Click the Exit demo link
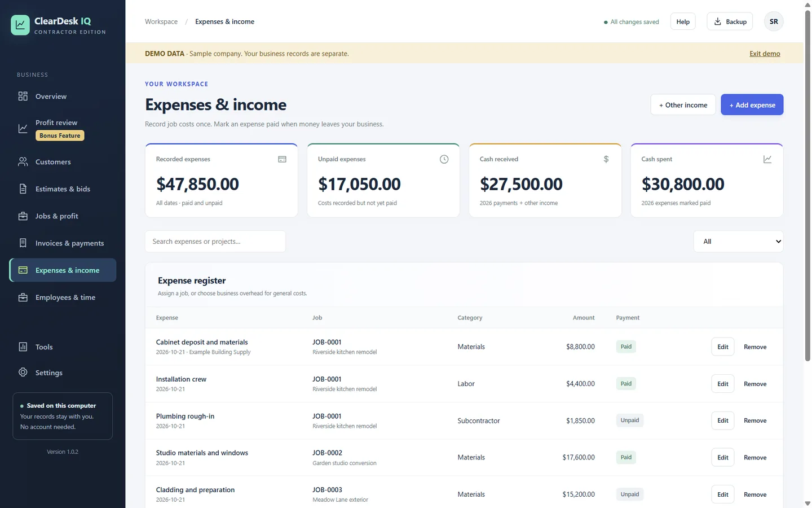Screen dimensions: 812x508 click(765, 54)
